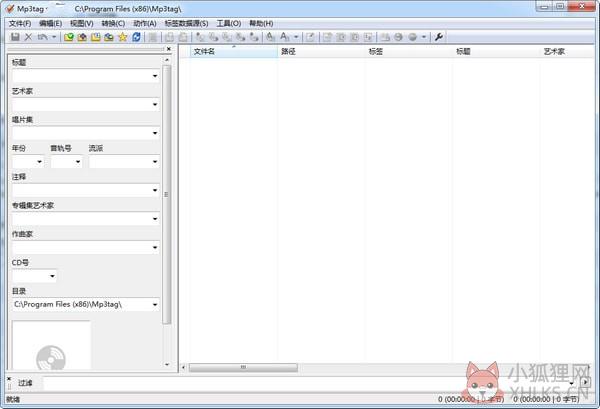Expand the 作曲家 field dropdown
This screenshot has width=600, height=409.
point(155,248)
